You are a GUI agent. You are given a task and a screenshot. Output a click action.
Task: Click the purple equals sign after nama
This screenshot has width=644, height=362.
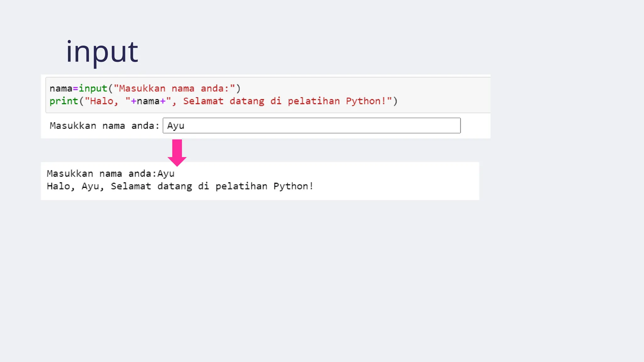75,89
